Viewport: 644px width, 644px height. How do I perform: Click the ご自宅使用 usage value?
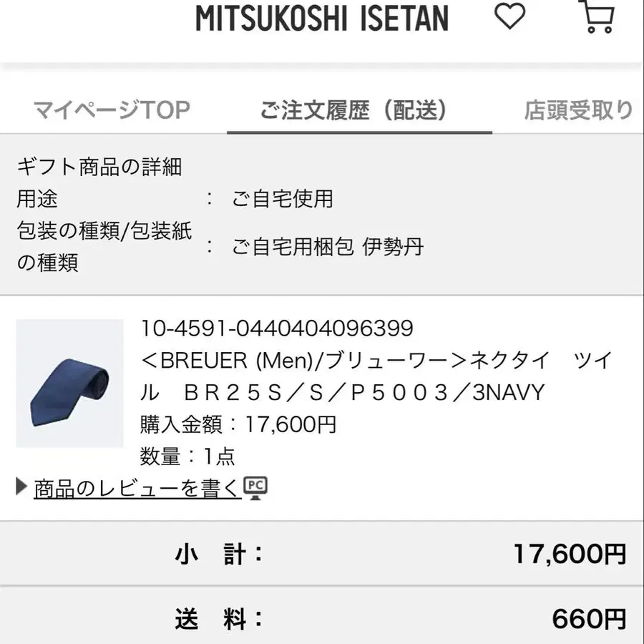(x=283, y=198)
